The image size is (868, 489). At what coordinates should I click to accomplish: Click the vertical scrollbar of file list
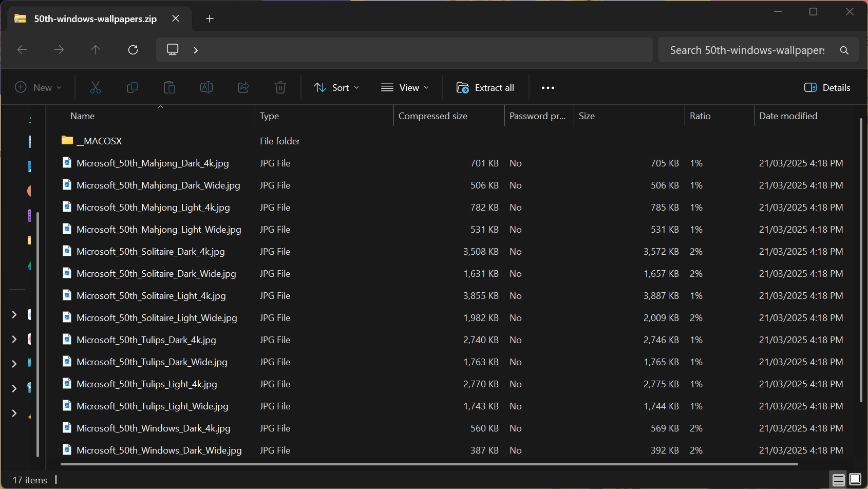(861, 260)
